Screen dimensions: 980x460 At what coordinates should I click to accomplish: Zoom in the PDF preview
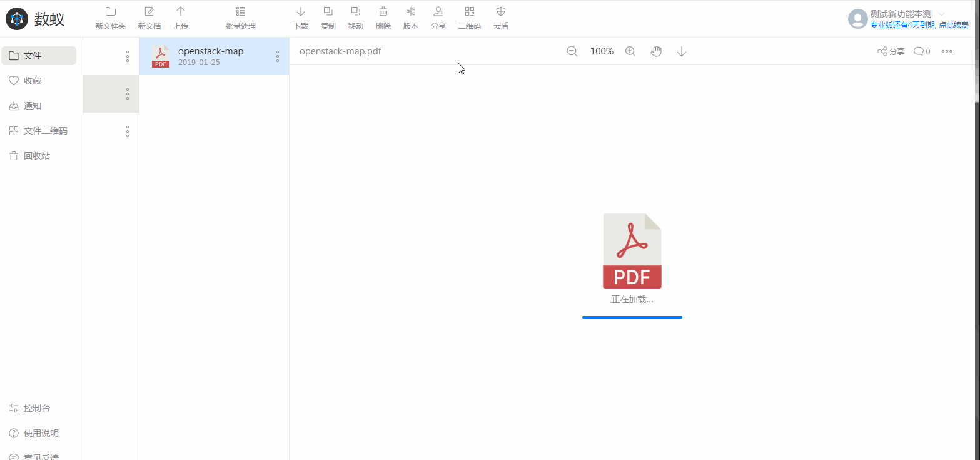click(630, 51)
